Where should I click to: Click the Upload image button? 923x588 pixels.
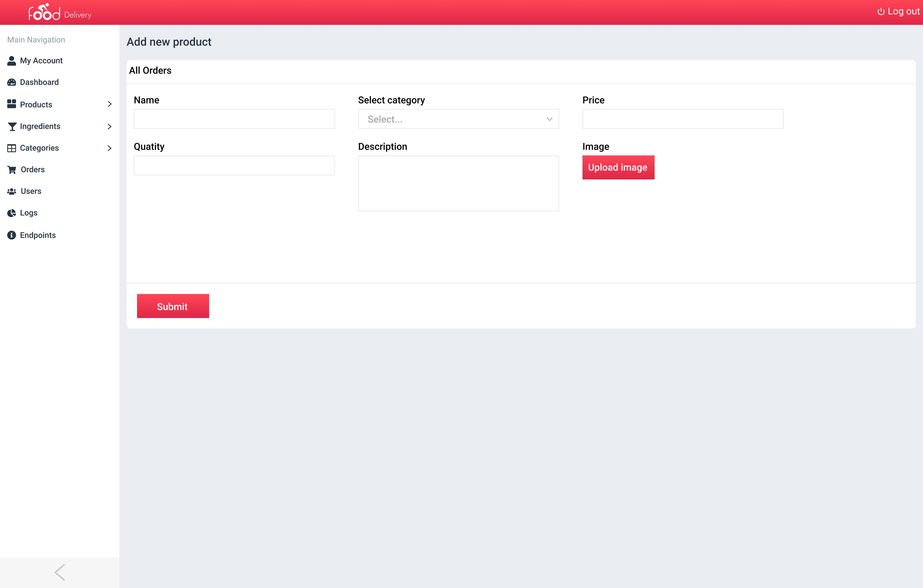618,167
